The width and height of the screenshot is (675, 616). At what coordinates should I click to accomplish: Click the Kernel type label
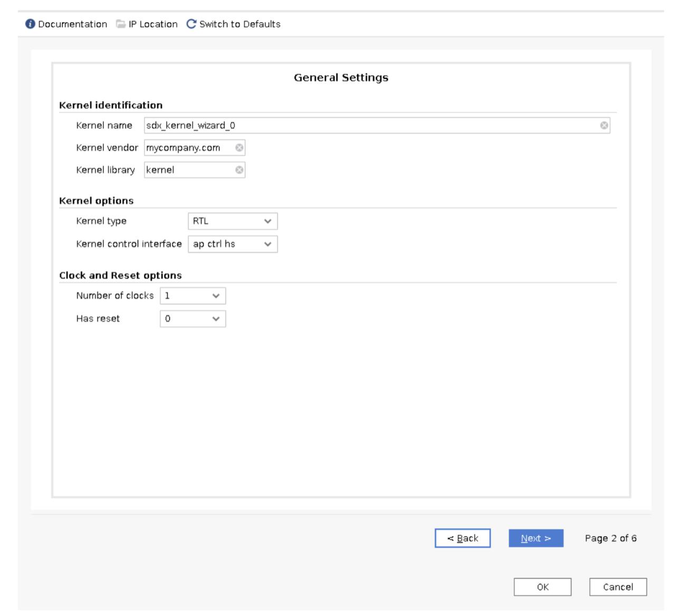tap(101, 221)
